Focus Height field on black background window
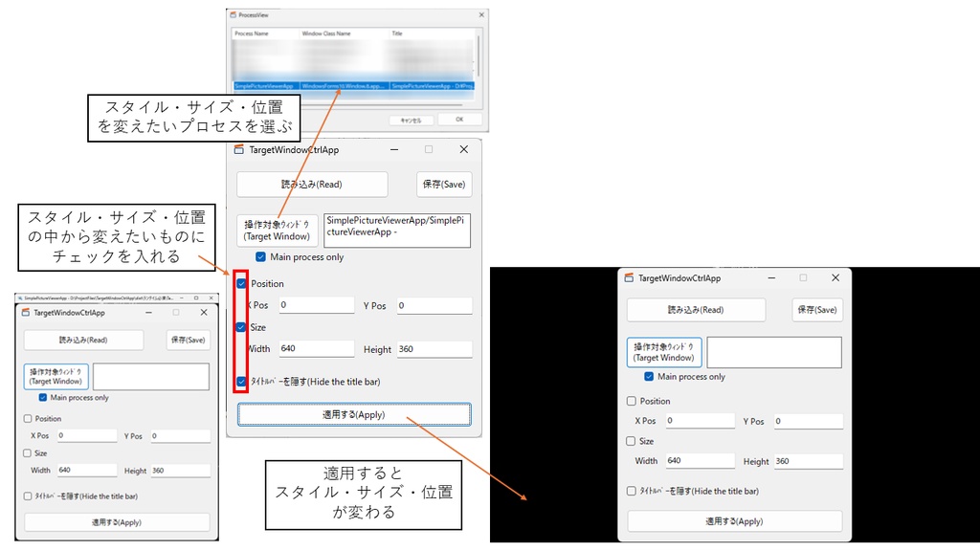This screenshot has height=551, width=980. point(808,461)
